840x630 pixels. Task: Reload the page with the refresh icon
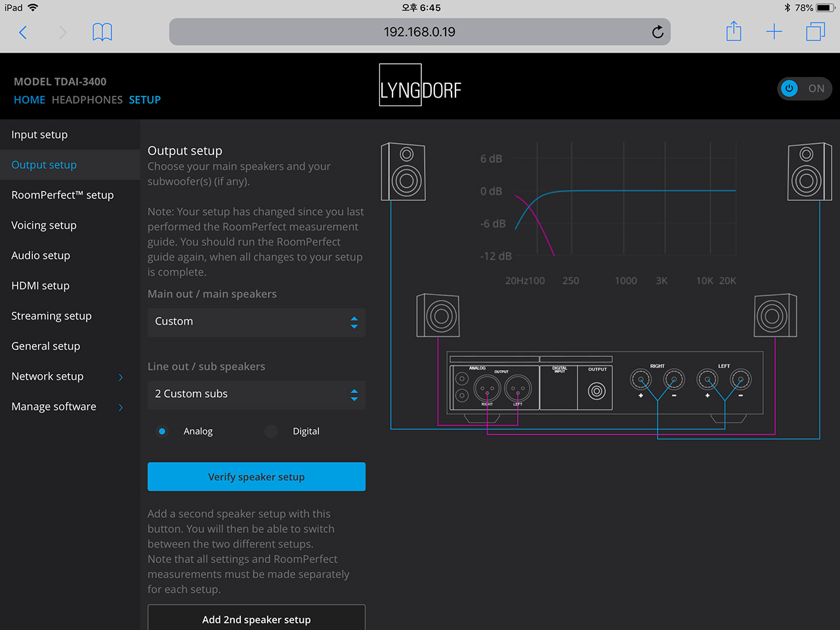click(658, 32)
